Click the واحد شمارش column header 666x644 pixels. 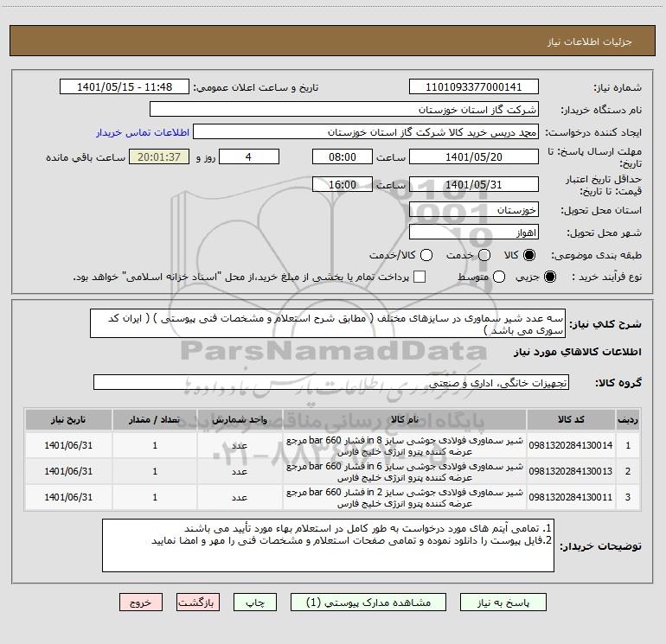pos(240,419)
